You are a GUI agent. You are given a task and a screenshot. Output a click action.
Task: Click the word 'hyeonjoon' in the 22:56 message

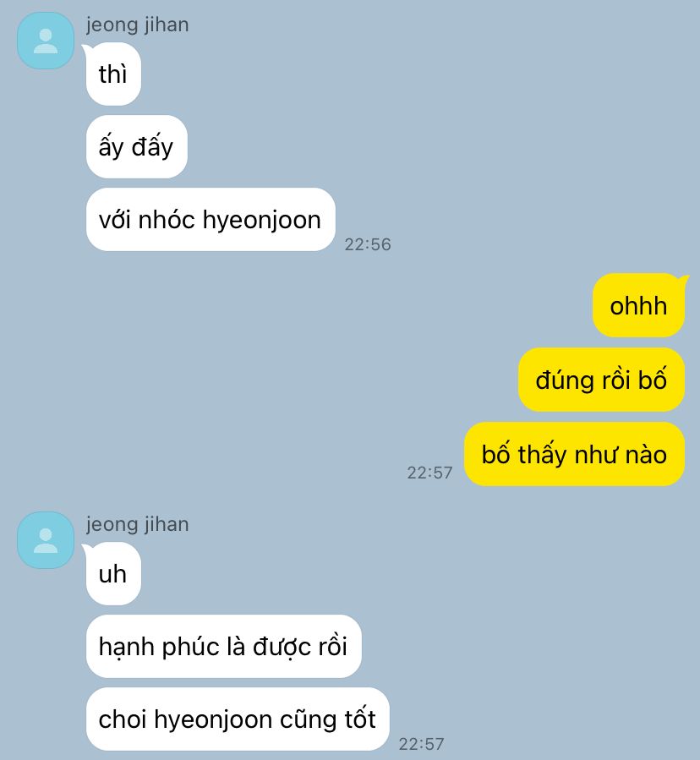tap(262, 221)
